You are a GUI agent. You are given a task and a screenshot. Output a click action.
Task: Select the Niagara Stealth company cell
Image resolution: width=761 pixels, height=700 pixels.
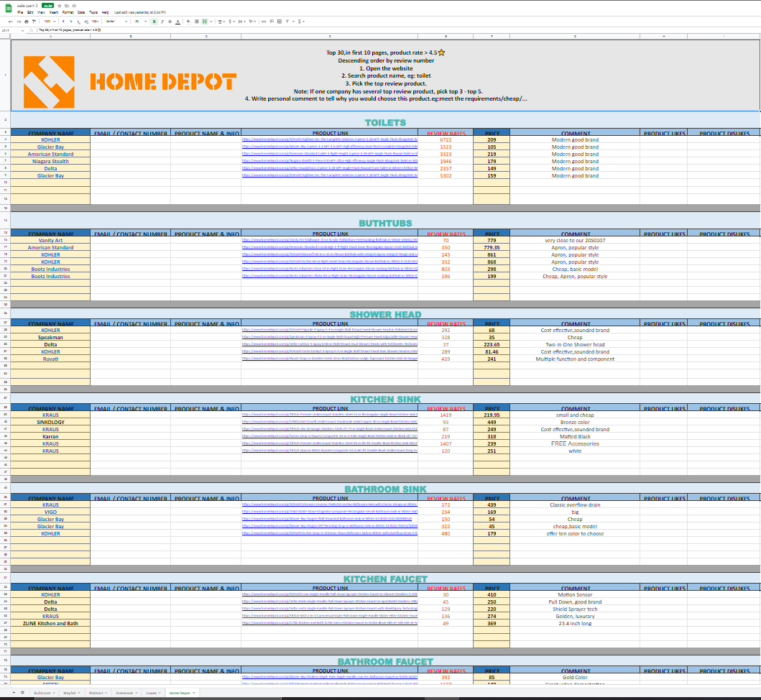(x=50, y=161)
